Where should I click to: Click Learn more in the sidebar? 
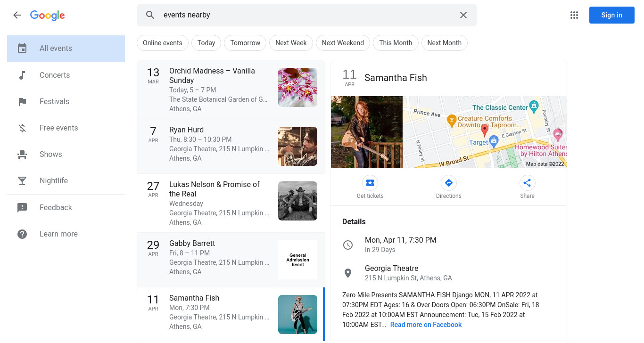click(x=66, y=234)
